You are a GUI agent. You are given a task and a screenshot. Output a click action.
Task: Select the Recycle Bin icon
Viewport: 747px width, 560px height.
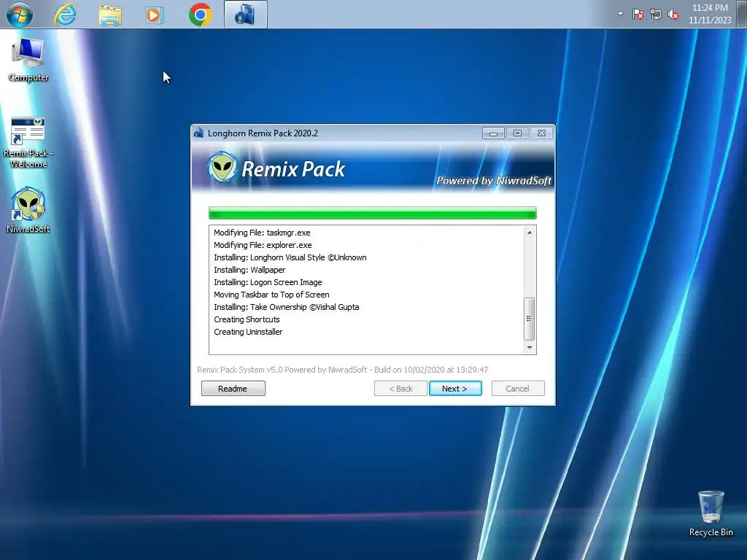pyautogui.click(x=711, y=514)
